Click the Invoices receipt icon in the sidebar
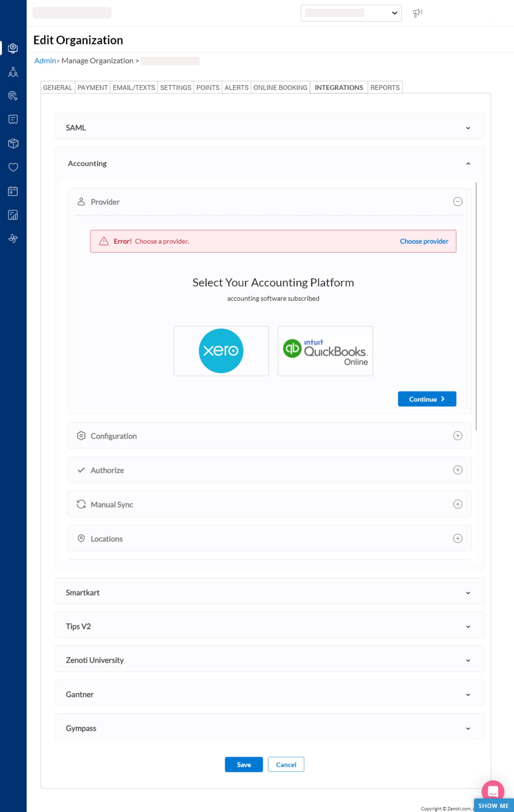 coord(13,120)
